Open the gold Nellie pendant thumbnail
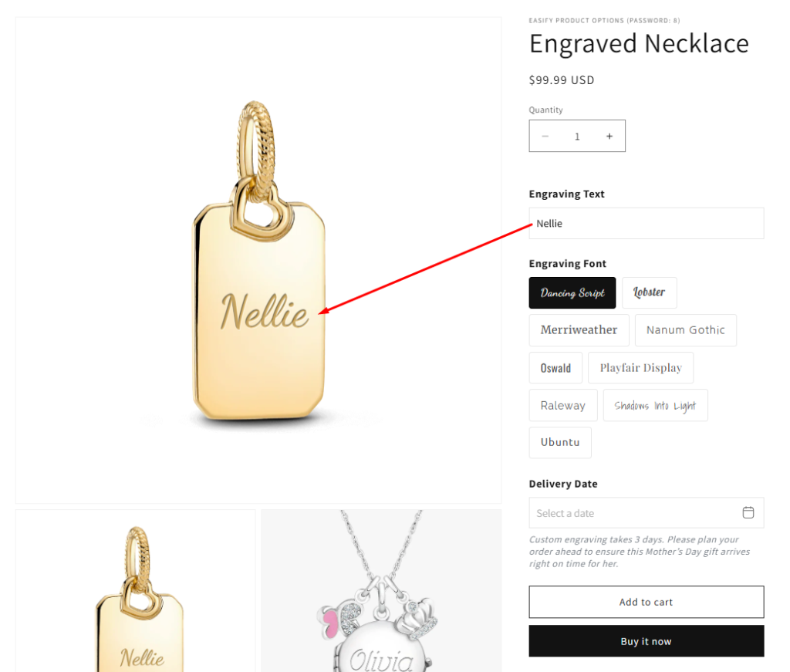 [135, 591]
